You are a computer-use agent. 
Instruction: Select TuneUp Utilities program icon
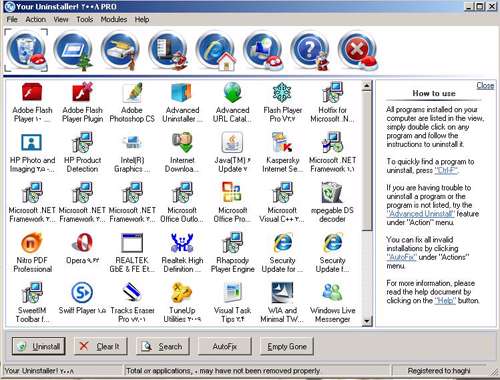[182, 292]
